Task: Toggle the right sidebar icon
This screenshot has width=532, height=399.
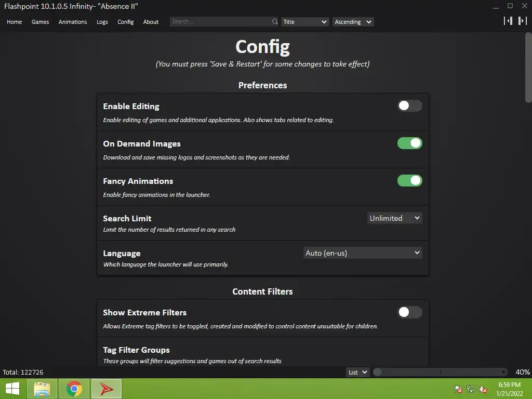Action: point(523,21)
